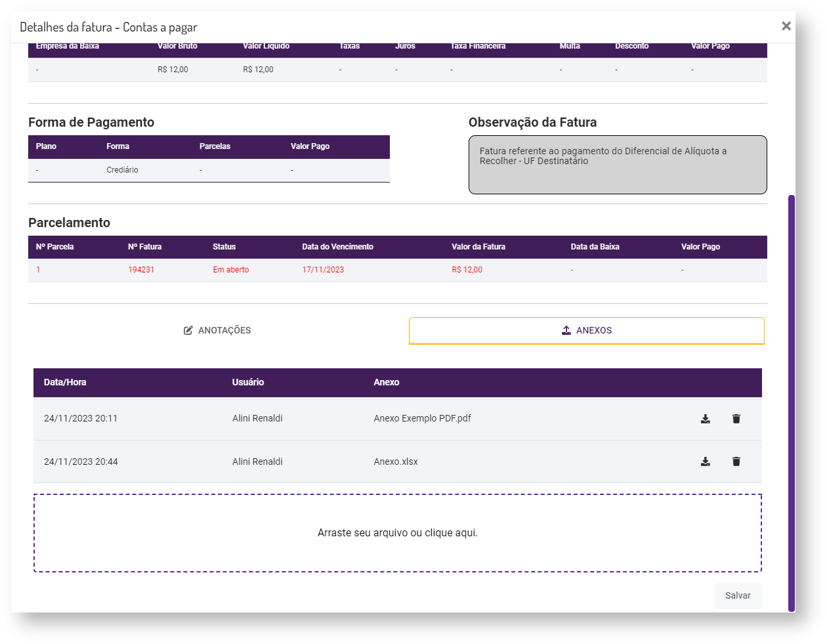Click the Data do Vencimento column header
The image size is (827, 644).
click(337, 247)
